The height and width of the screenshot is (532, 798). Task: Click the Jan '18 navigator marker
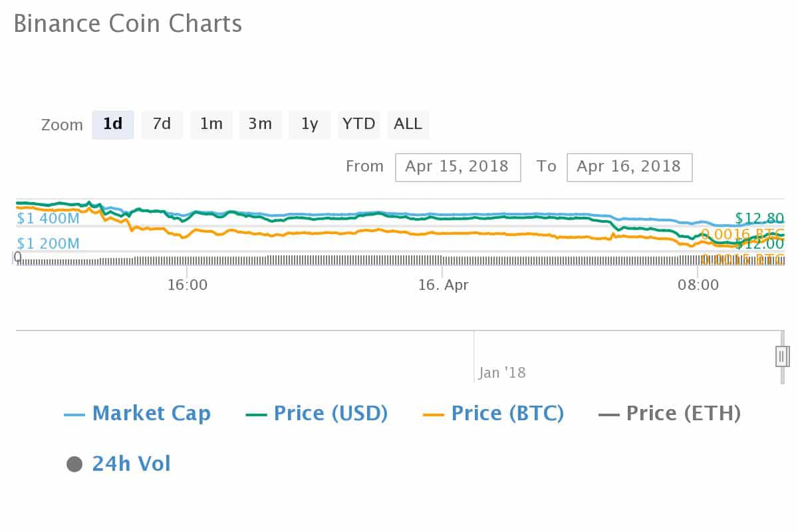click(502, 372)
